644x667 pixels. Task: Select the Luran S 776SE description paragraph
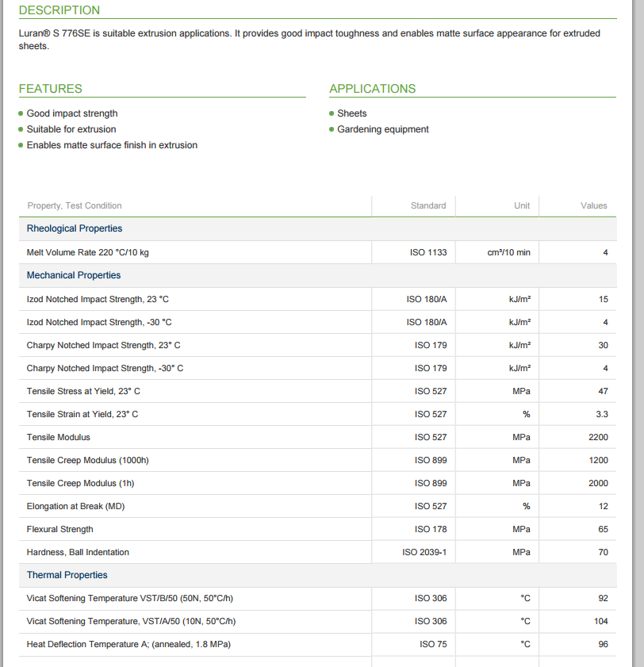[x=309, y=40]
